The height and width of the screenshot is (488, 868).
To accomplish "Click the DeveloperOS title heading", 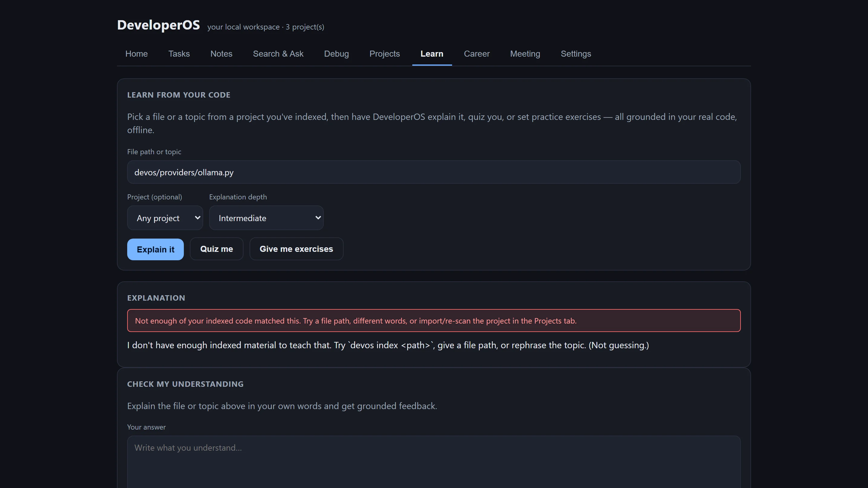I will click(158, 25).
